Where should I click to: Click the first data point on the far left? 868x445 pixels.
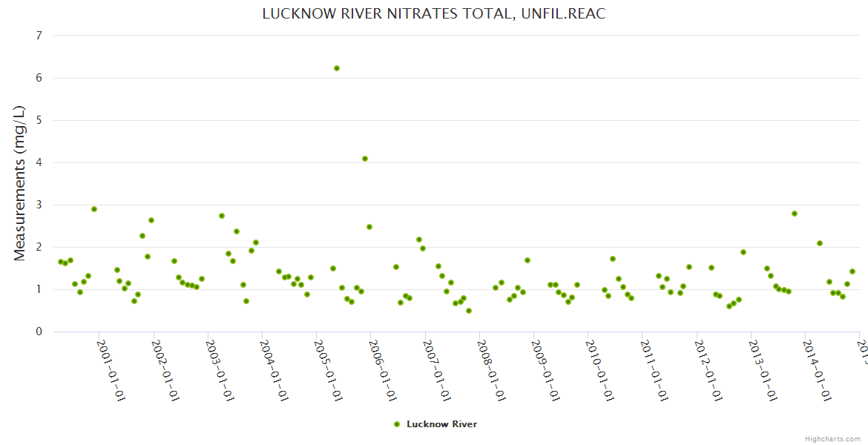[61, 262]
